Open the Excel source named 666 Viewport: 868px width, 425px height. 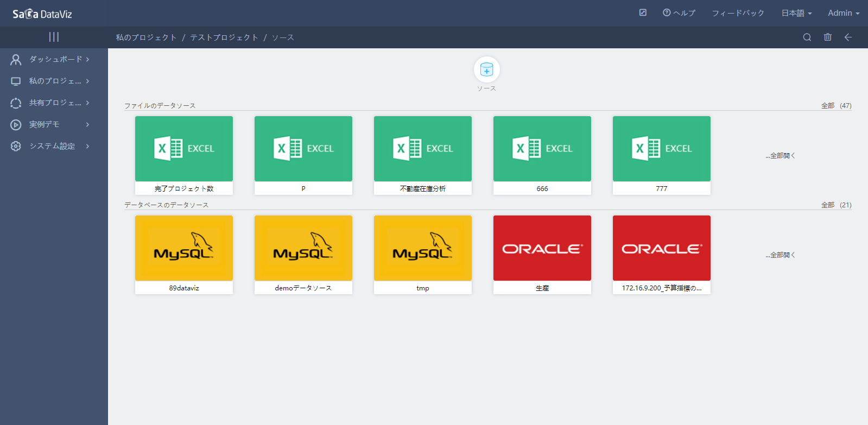coord(542,155)
